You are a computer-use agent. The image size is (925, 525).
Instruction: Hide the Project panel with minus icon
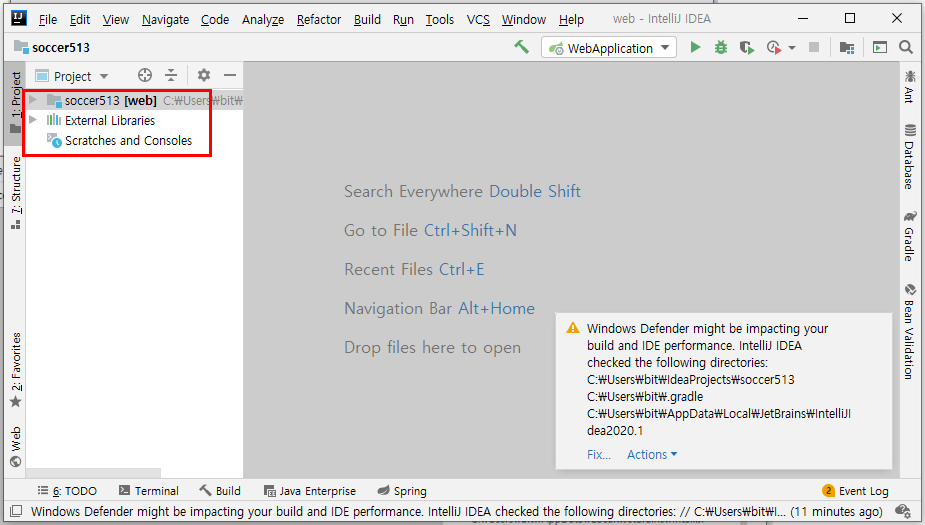230,75
